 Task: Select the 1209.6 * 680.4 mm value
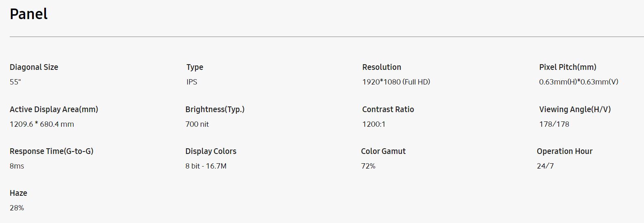click(x=42, y=124)
